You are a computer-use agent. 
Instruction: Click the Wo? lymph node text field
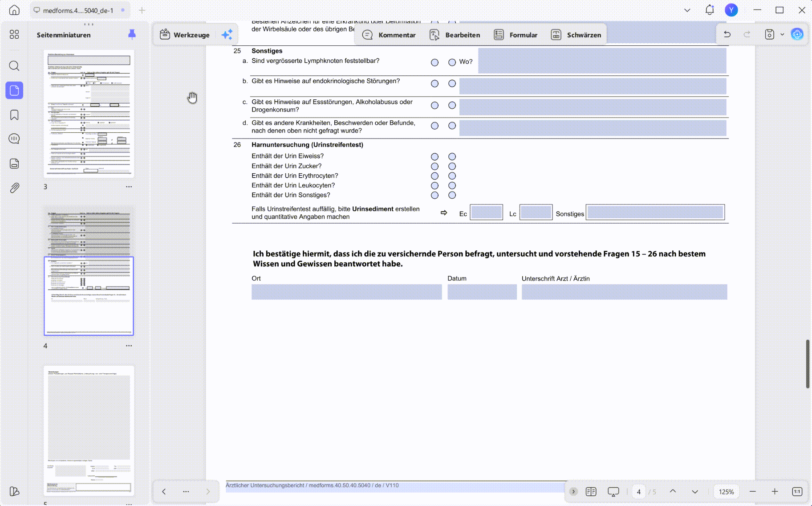(602, 61)
